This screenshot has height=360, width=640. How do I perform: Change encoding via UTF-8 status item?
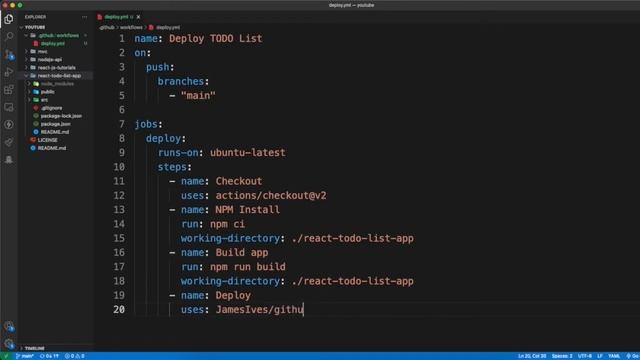(584, 356)
